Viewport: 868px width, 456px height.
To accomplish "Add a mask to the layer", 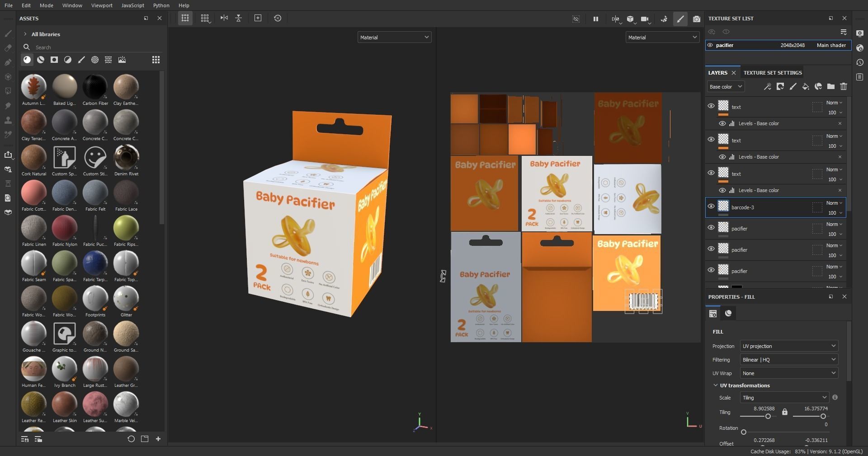I will click(x=780, y=87).
